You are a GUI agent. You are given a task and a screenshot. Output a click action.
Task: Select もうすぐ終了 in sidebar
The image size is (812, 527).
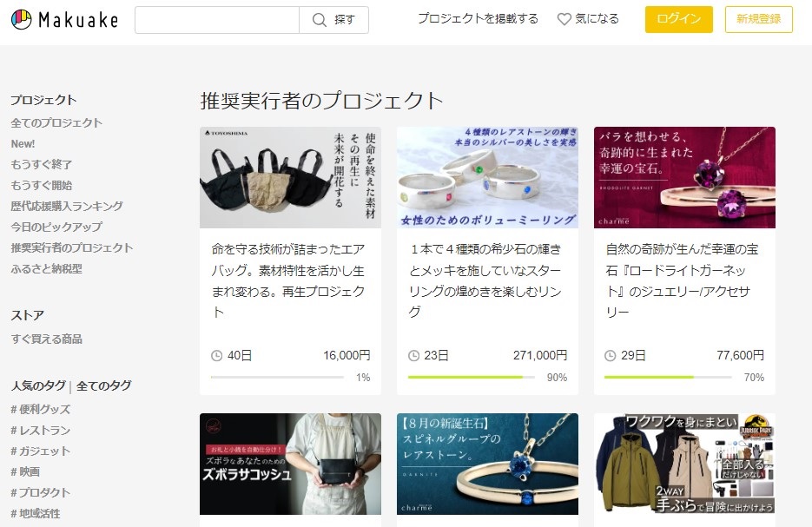42,164
